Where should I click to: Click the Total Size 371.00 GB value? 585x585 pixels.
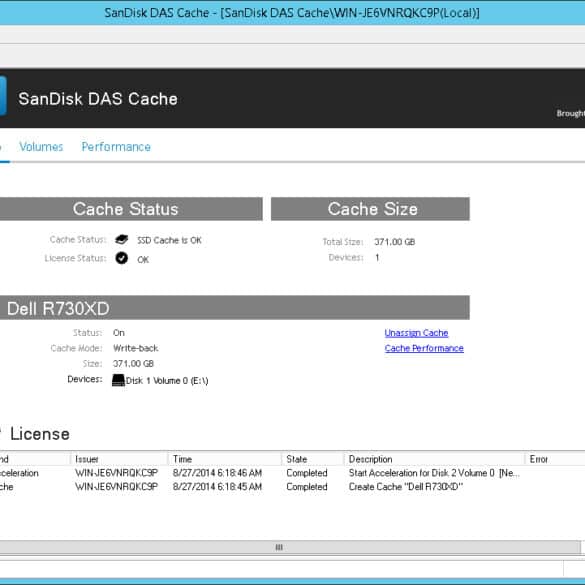[395, 242]
